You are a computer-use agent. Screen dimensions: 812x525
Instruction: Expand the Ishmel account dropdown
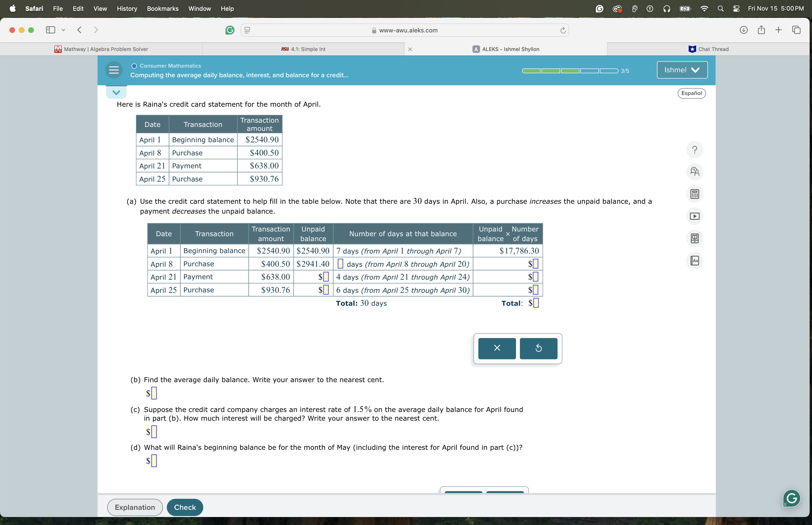682,70
